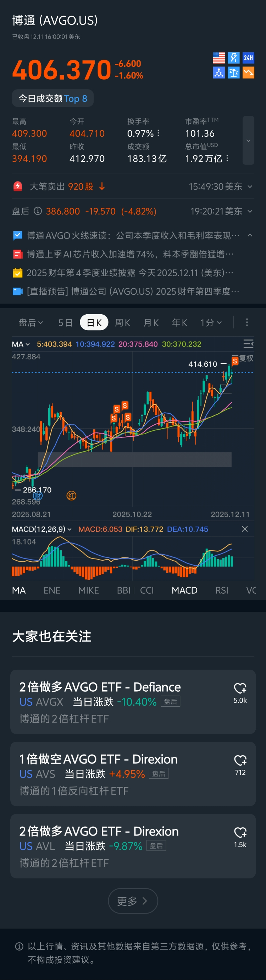Open 今日成交额 Top 8 ranking
Screen dimensions: 266x980
point(53,99)
